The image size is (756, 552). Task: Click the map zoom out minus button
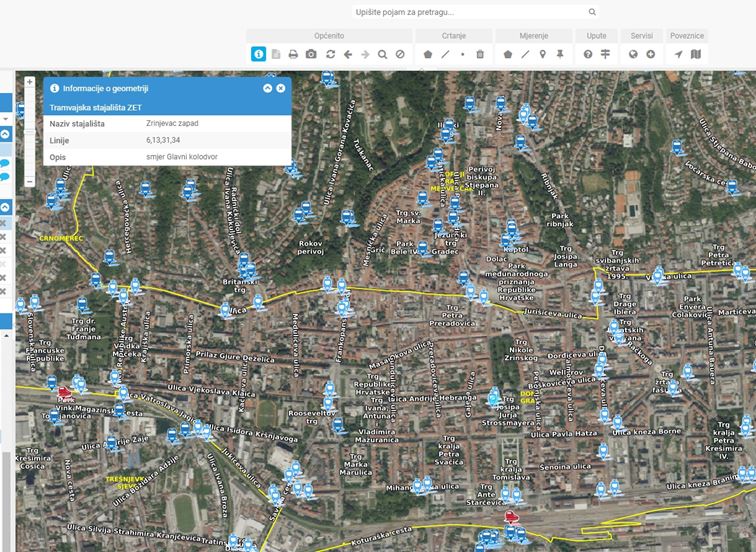click(x=30, y=181)
